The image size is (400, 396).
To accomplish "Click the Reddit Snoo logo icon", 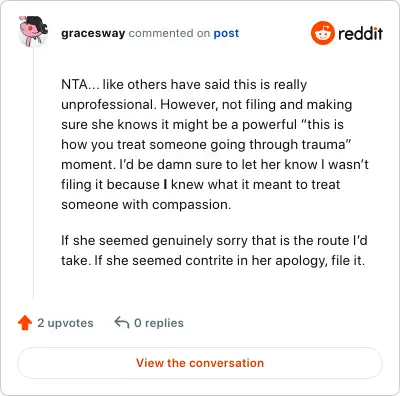I will pos(322,33).
